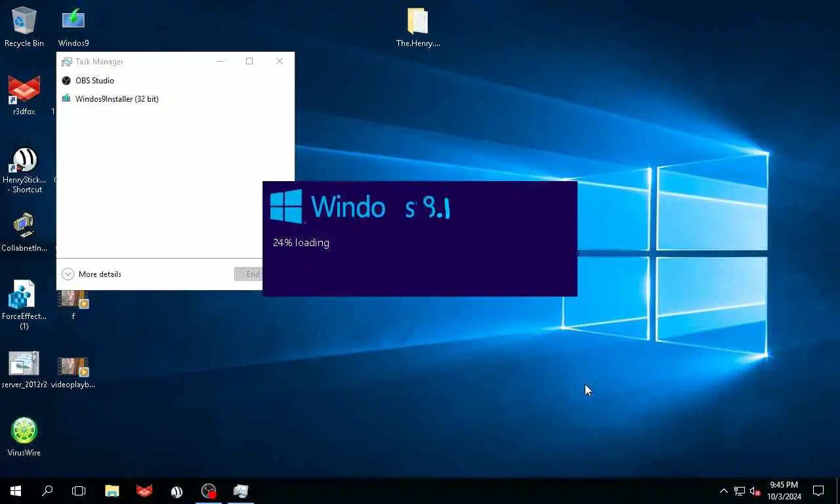Screen dimensions: 840x504
Task: Open the video file named f
Action: tap(73, 305)
